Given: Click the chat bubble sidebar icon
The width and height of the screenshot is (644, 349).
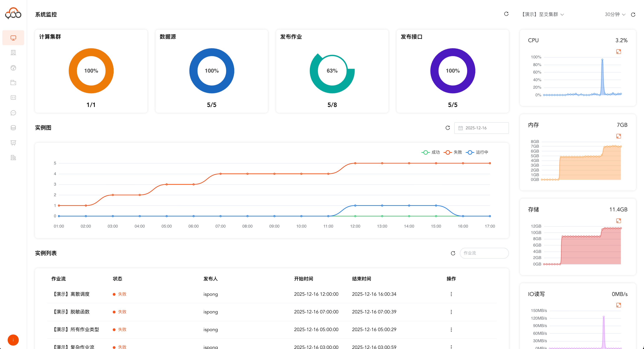Looking at the screenshot, I should pyautogui.click(x=13, y=113).
